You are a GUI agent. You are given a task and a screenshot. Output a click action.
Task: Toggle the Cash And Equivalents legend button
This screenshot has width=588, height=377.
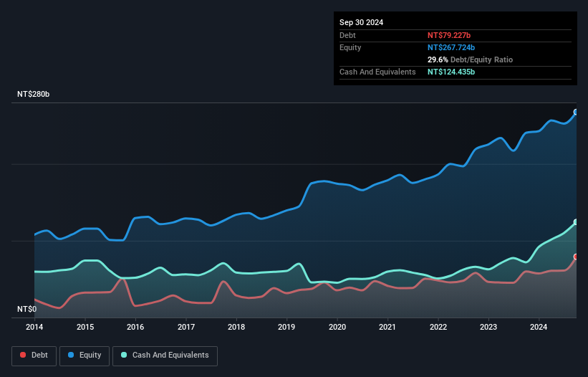(165, 355)
